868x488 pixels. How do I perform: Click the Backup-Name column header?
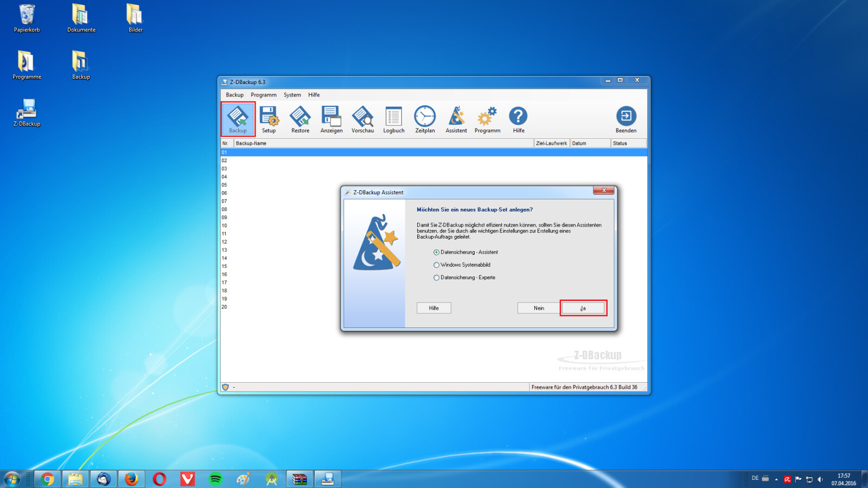384,144
